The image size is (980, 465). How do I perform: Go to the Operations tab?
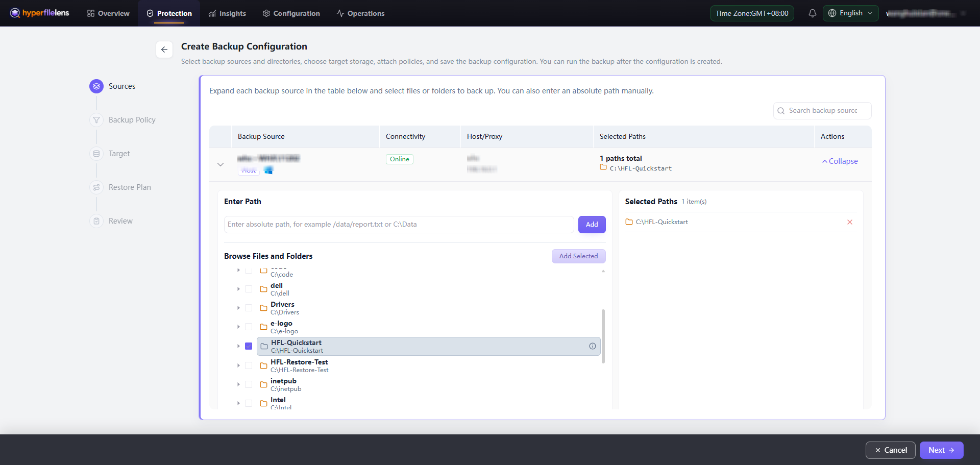coord(361,13)
